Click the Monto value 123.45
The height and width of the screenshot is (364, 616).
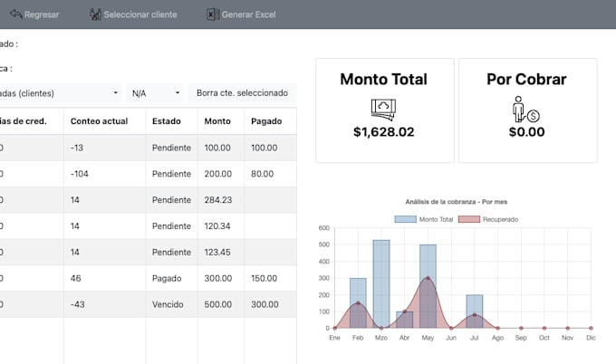click(x=217, y=252)
